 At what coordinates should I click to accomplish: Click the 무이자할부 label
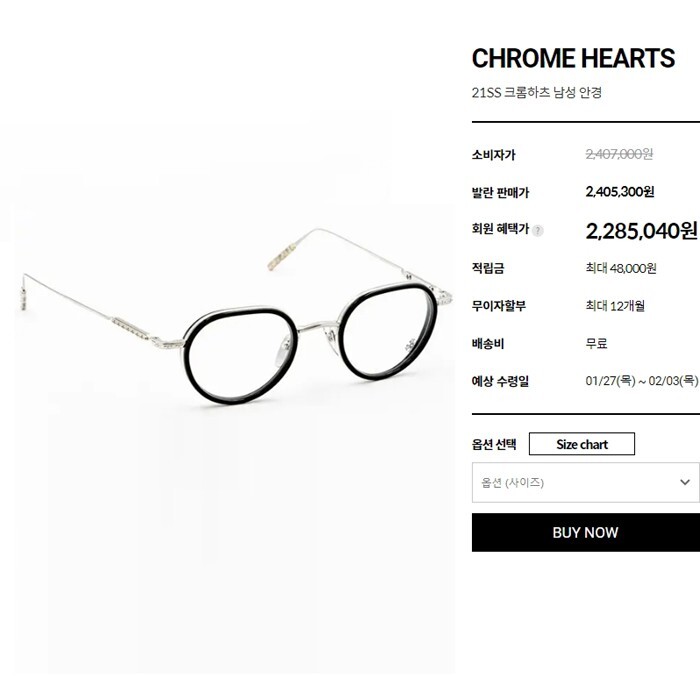point(498,306)
